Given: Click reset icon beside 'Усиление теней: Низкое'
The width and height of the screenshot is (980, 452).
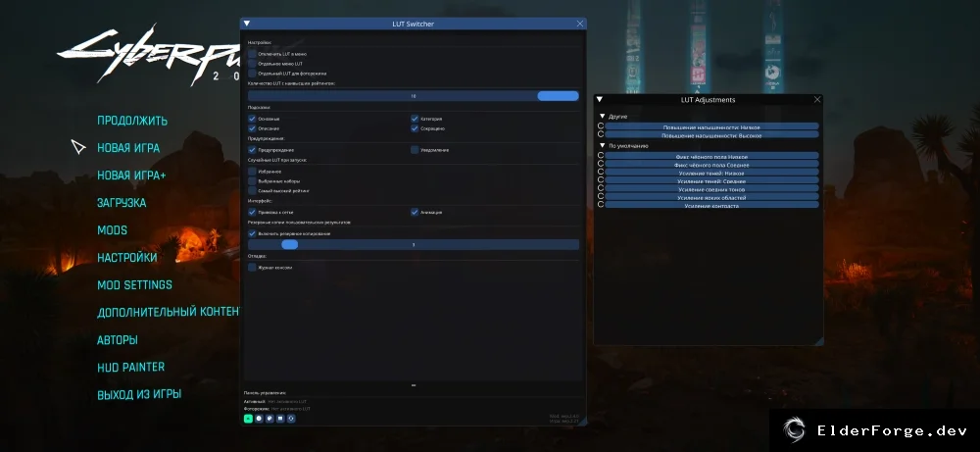Looking at the screenshot, I should point(601,172).
